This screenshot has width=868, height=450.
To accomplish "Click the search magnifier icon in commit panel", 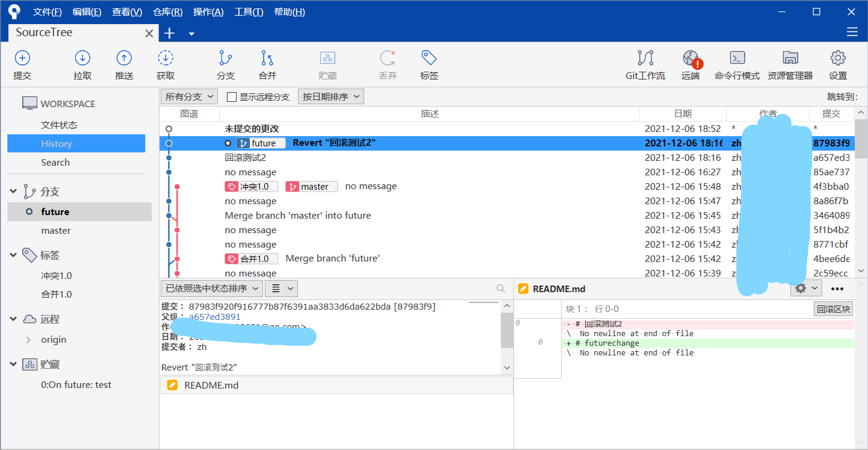I will [501, 289].
